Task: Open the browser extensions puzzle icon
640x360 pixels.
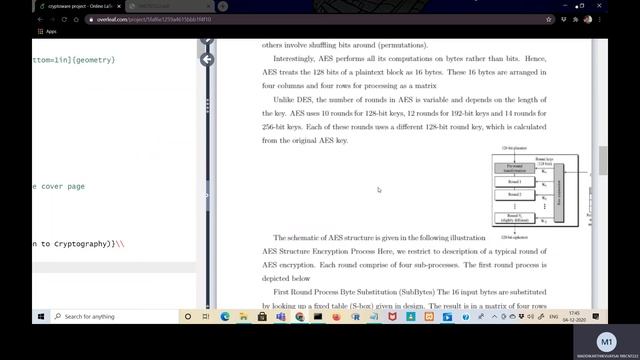Action: (x=576, y=19)
